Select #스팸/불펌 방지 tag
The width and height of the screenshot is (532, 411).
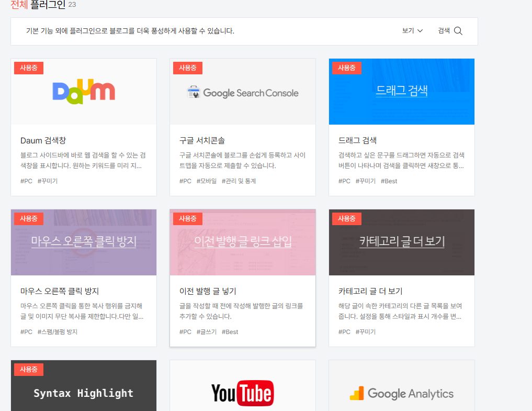[x=58, y=332]
